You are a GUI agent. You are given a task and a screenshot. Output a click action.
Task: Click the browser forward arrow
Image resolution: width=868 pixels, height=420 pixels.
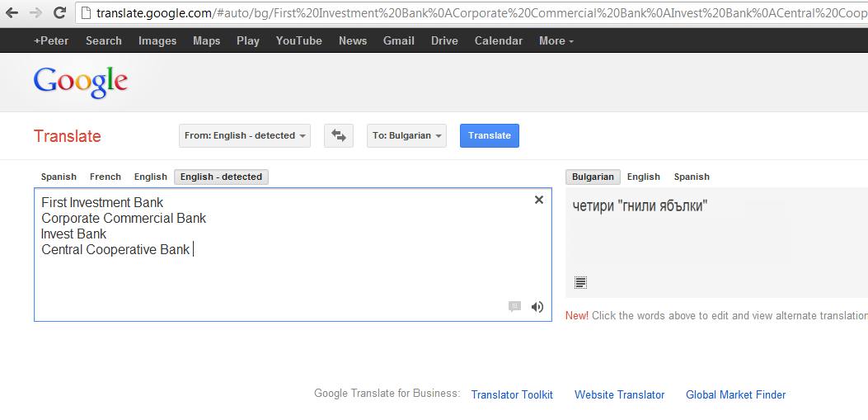35,12
